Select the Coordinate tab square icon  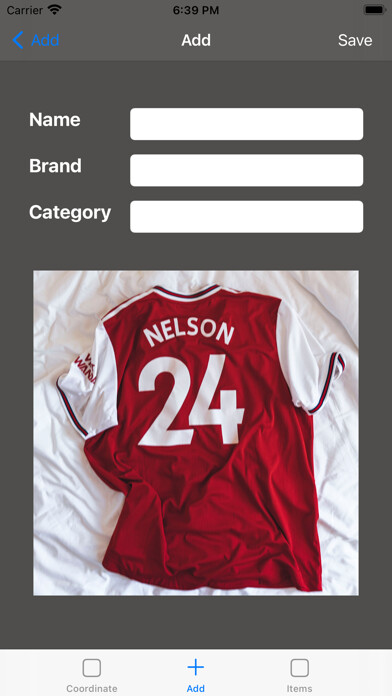pos(91,668)
